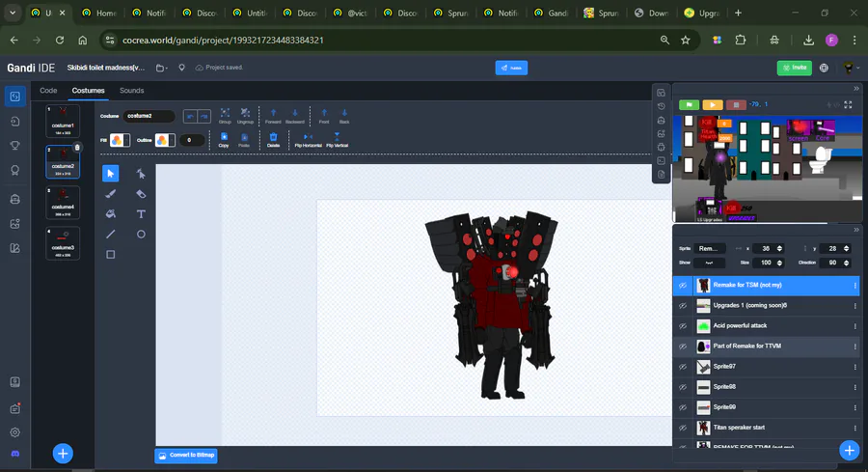Click the Copy icon
Viewport: 868px width, 472px height.
coord(224,140)
